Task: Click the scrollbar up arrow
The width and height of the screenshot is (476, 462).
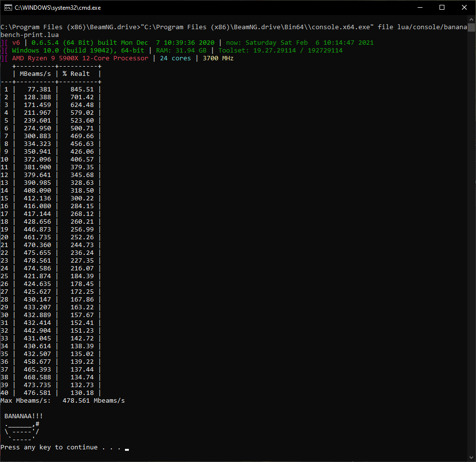Action: click(471, 19)
